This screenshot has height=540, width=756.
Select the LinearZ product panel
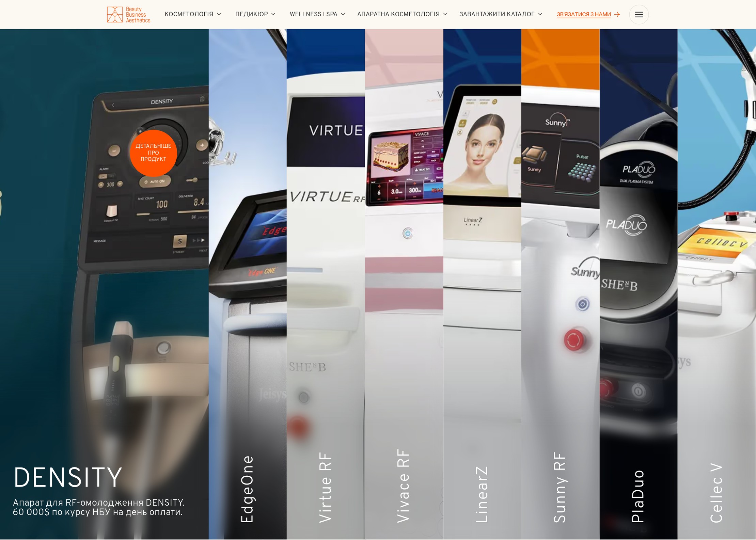click(x=482, y=284)
